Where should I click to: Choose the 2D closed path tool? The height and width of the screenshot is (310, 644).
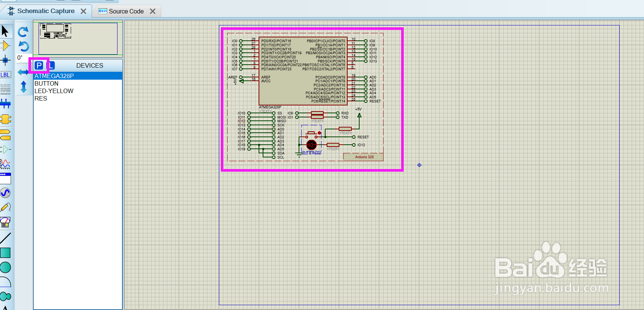pos(5,297)
